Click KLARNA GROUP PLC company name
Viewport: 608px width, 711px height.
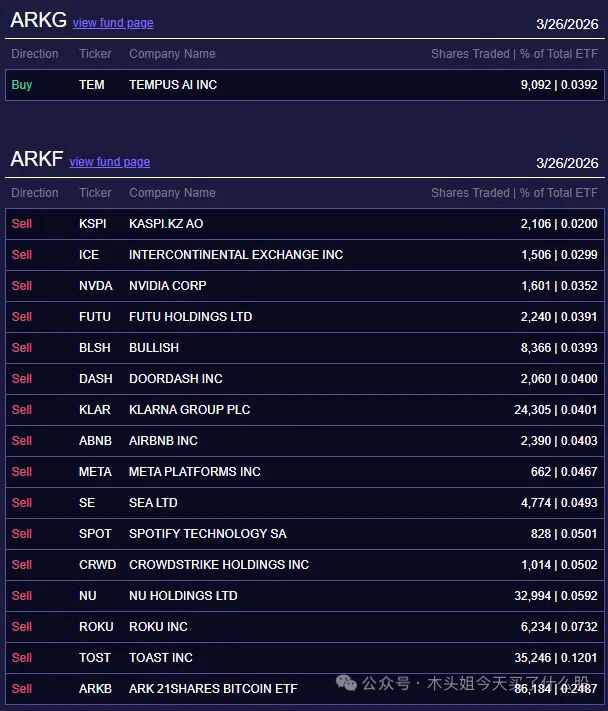pos(190,410)
